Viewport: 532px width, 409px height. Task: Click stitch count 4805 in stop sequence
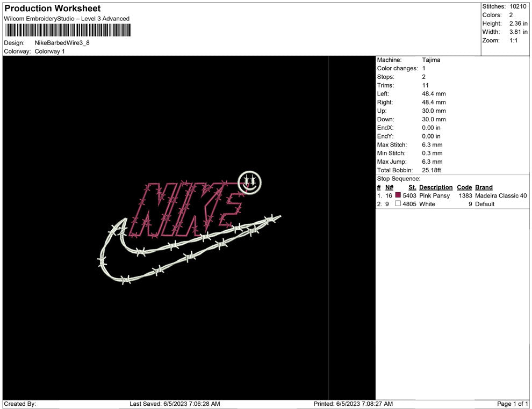coord(409,204)
